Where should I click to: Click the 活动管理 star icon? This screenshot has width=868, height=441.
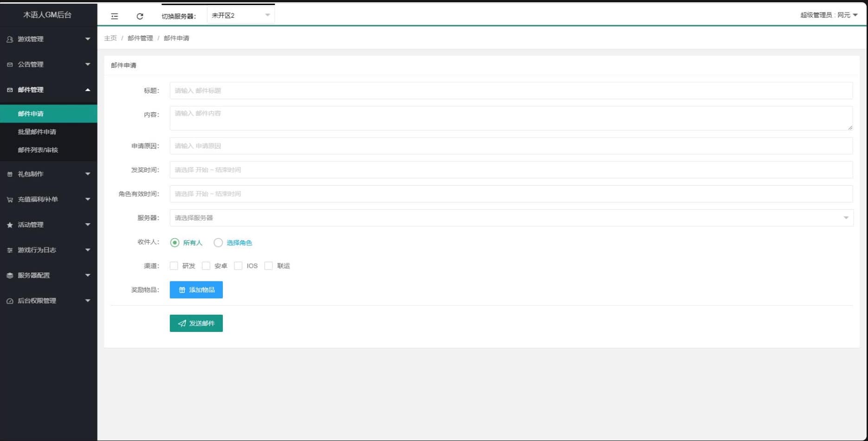(10, 225)
